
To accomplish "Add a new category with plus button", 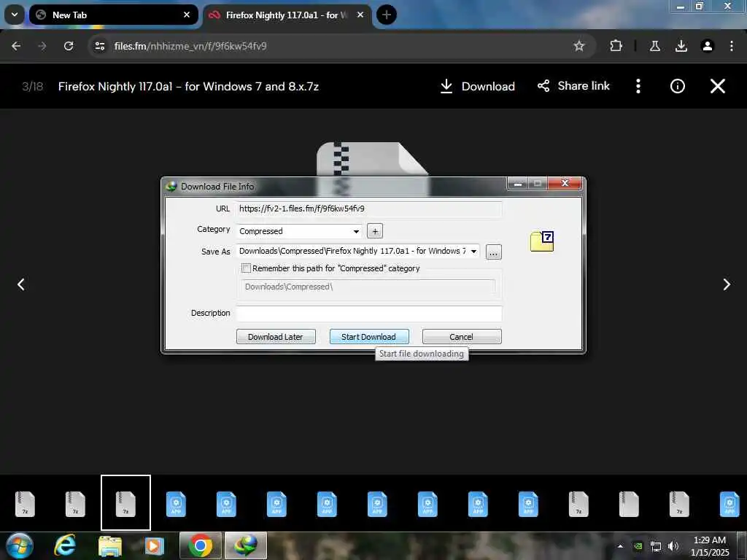I will [375, 231].
